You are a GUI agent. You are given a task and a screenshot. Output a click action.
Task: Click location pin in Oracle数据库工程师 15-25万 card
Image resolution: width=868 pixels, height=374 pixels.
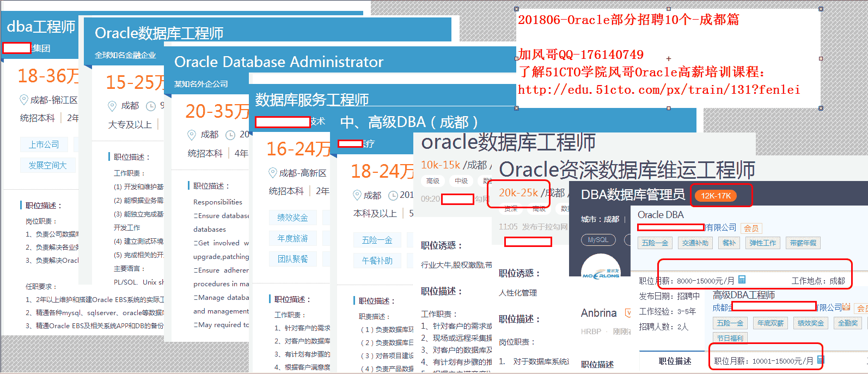coord(112,106)
